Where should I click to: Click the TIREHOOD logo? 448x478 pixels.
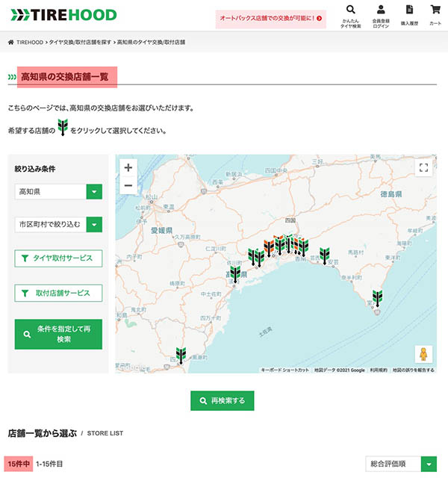(63, 15)
